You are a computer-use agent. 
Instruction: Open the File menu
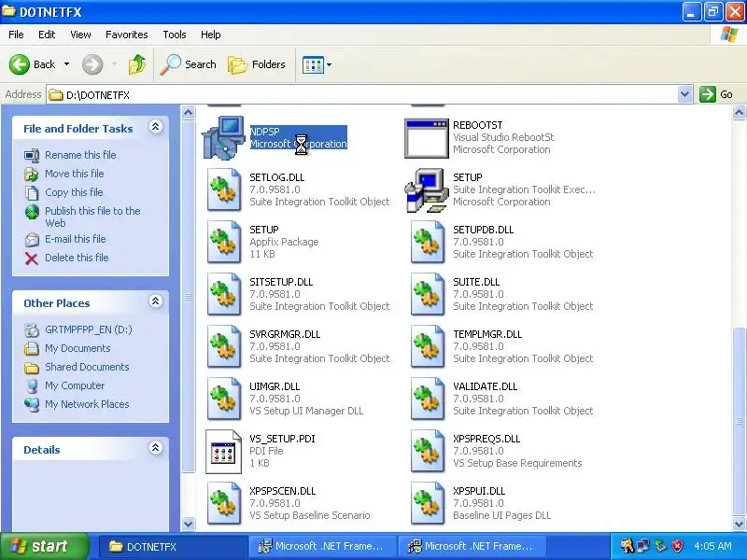tap(16, 35)
